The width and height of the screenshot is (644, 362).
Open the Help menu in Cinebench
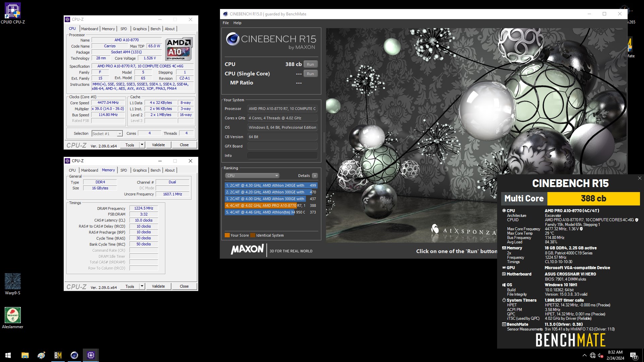tap(237, 23)
